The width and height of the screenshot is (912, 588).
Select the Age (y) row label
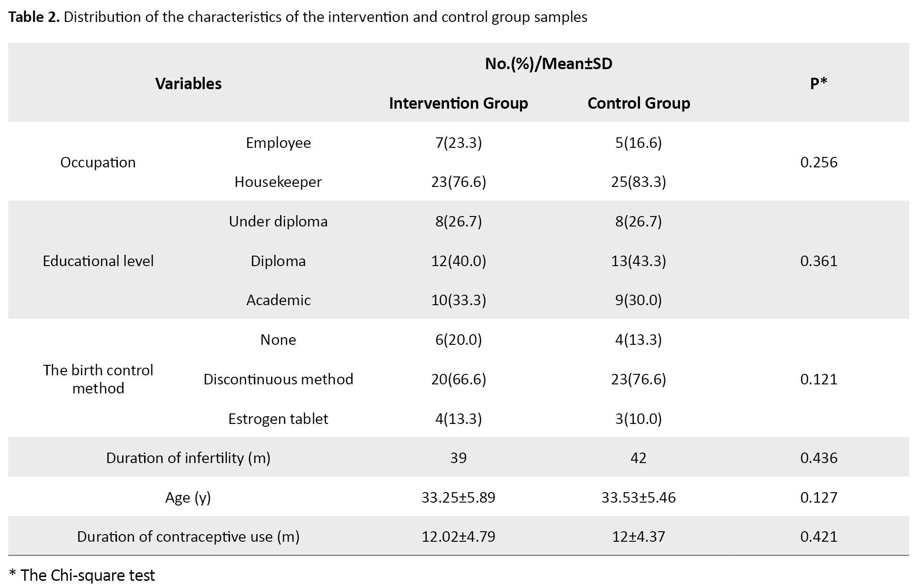tap(188, 497)
